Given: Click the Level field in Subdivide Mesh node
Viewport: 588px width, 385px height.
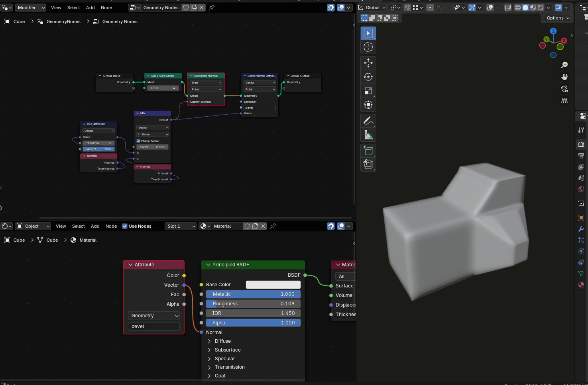Looking at the screenshot, I should 163,88.
